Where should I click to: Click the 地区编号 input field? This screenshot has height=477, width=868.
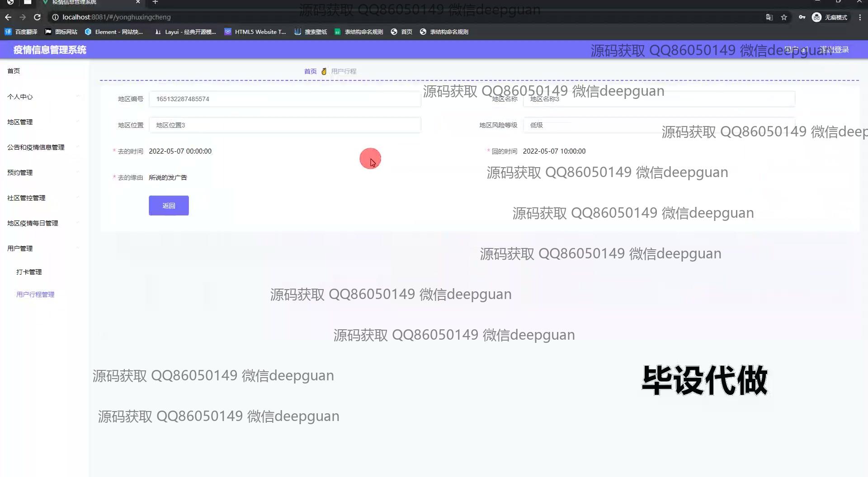click(285, 99)
